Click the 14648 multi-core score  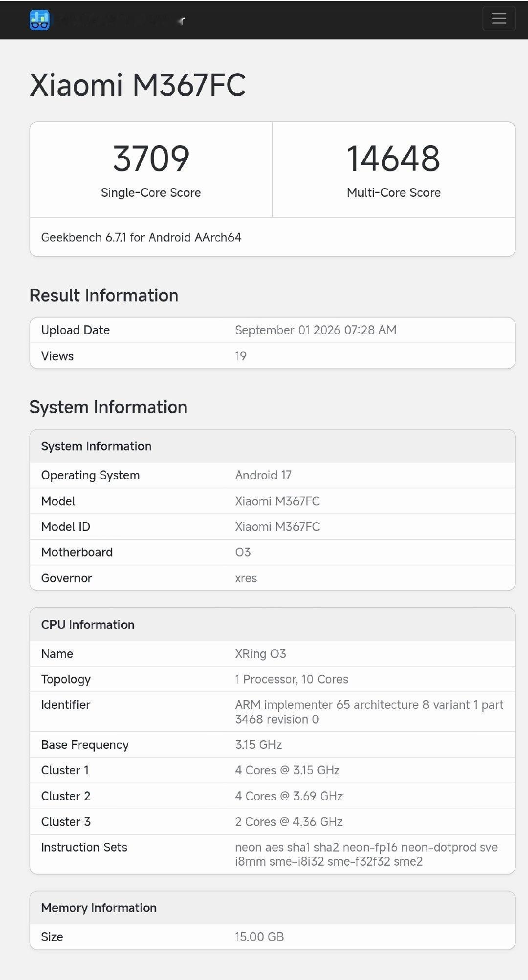(x=394, y=158)
